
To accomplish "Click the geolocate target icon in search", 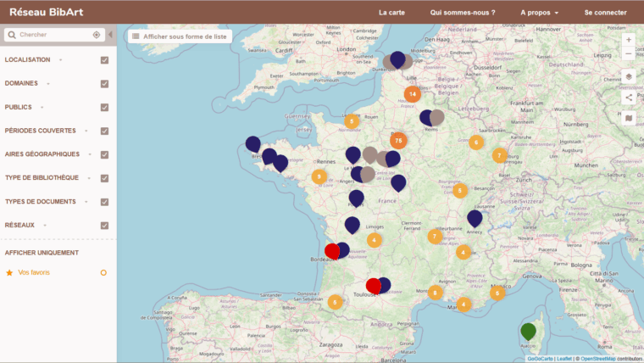I will (97, 35).
